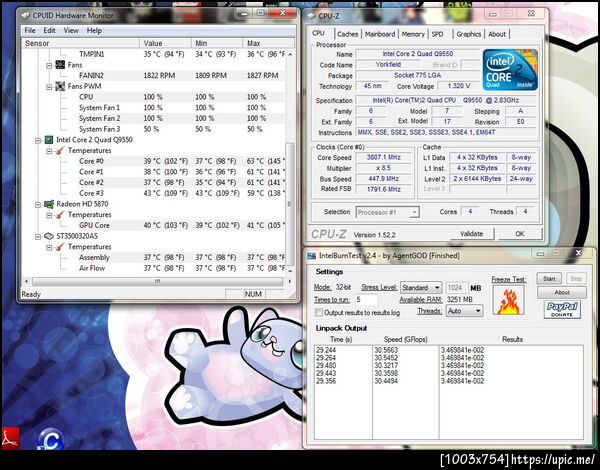Open the blue C desktop icon

pos(51,439)
